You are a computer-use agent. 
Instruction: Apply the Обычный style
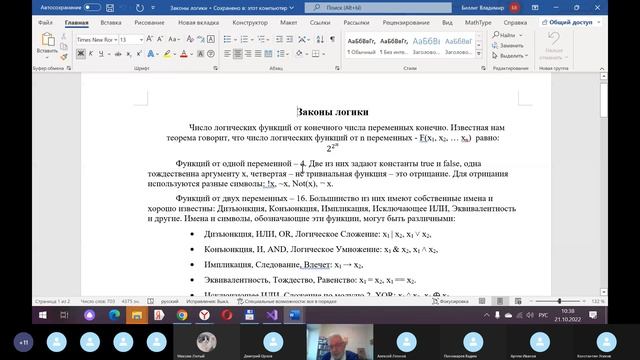[x=361, y=46]
